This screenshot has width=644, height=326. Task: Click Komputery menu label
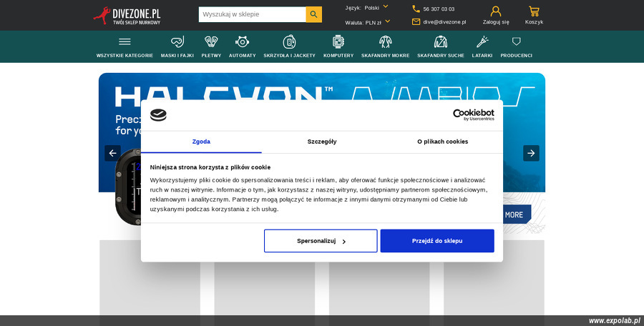338,56
